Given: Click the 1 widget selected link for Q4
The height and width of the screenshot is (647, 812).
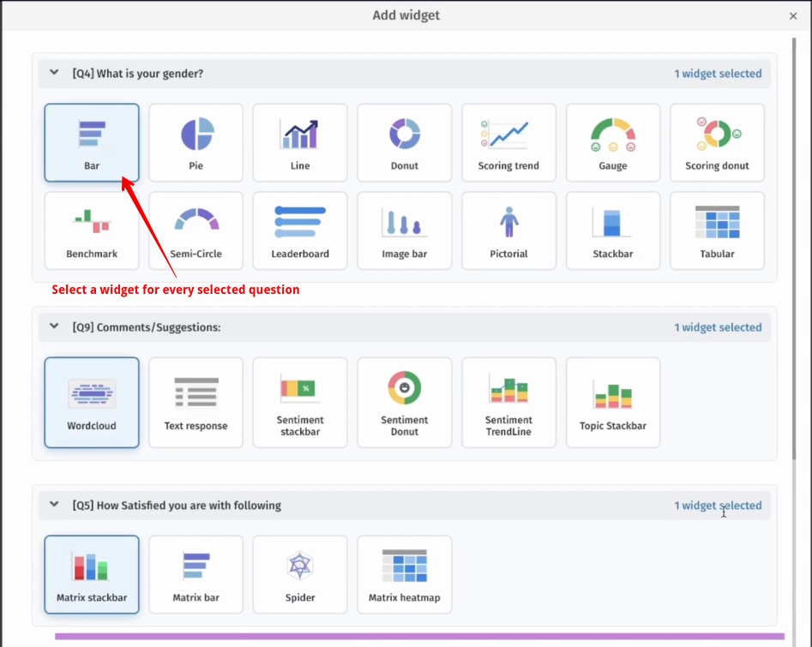Looking at the screenshot, I should tap(719, 73).
